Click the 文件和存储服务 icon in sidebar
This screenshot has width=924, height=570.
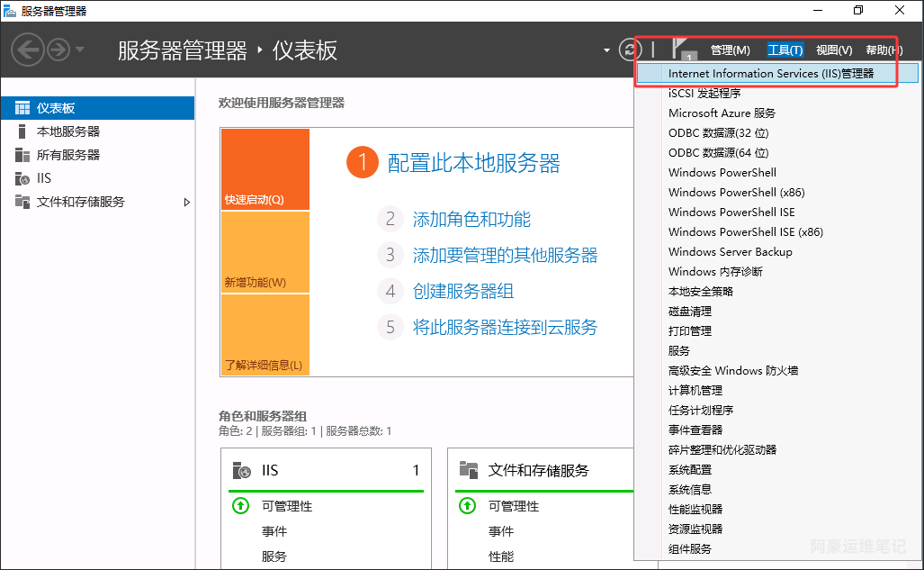(22, 202)
